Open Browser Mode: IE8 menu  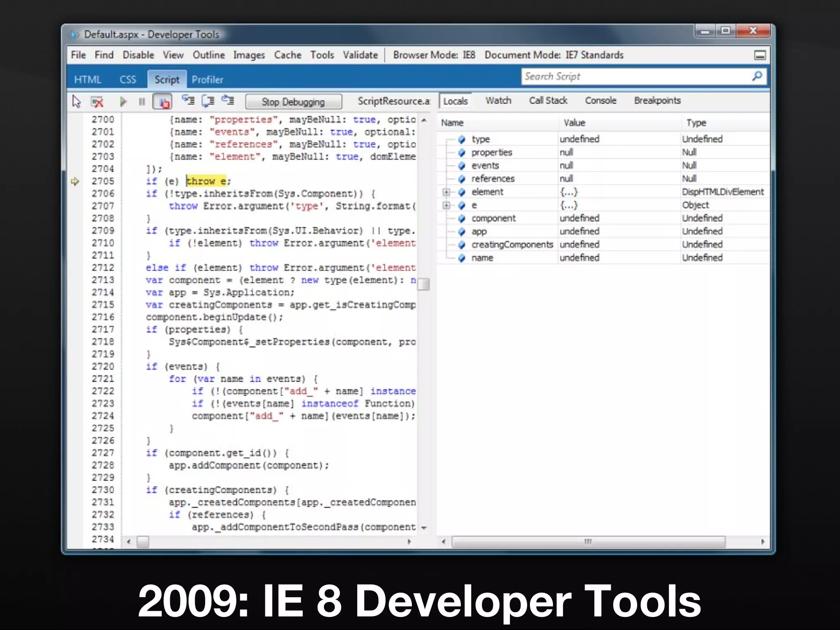(x=434, y=55)
